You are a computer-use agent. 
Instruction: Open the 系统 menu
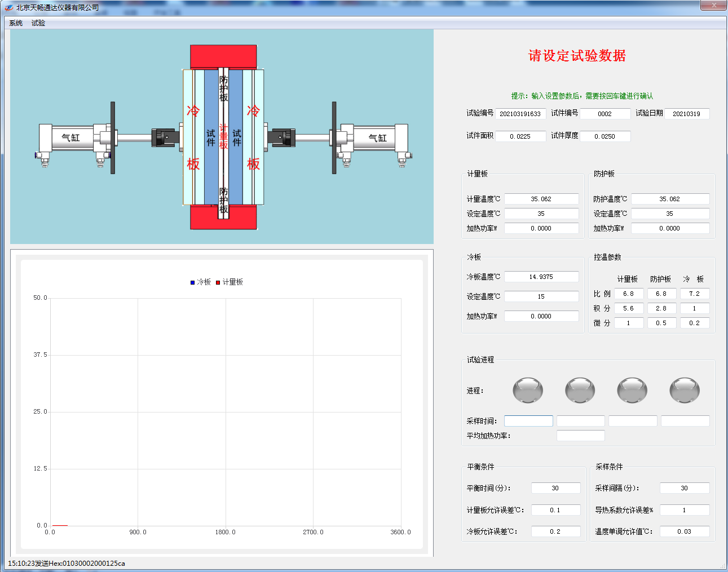tap(16, 23)
